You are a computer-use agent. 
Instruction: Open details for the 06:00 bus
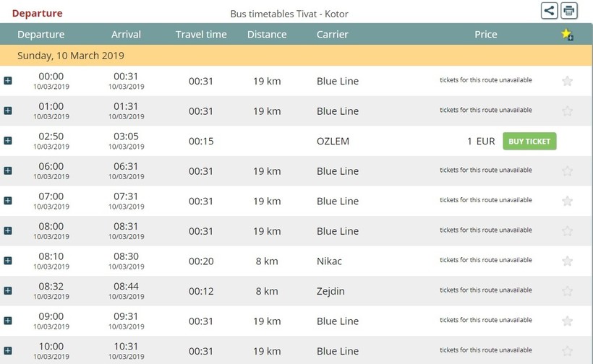tap(7, 170)
